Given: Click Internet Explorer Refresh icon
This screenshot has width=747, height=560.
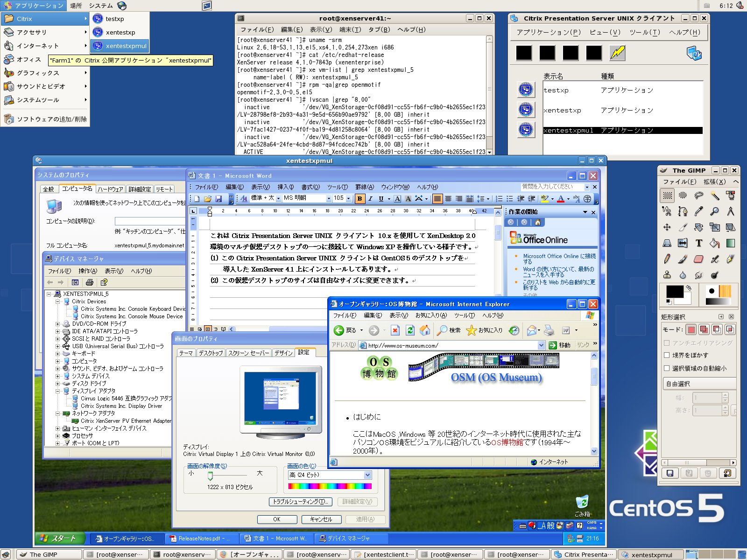Looking at the screenshot, I should [410, 330].
